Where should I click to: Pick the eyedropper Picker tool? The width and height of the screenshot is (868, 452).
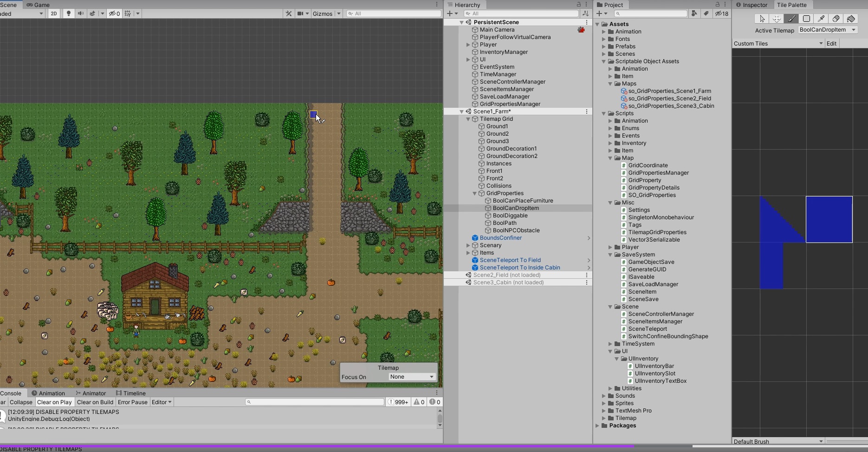pyautogui.click(x=821, y=19)
